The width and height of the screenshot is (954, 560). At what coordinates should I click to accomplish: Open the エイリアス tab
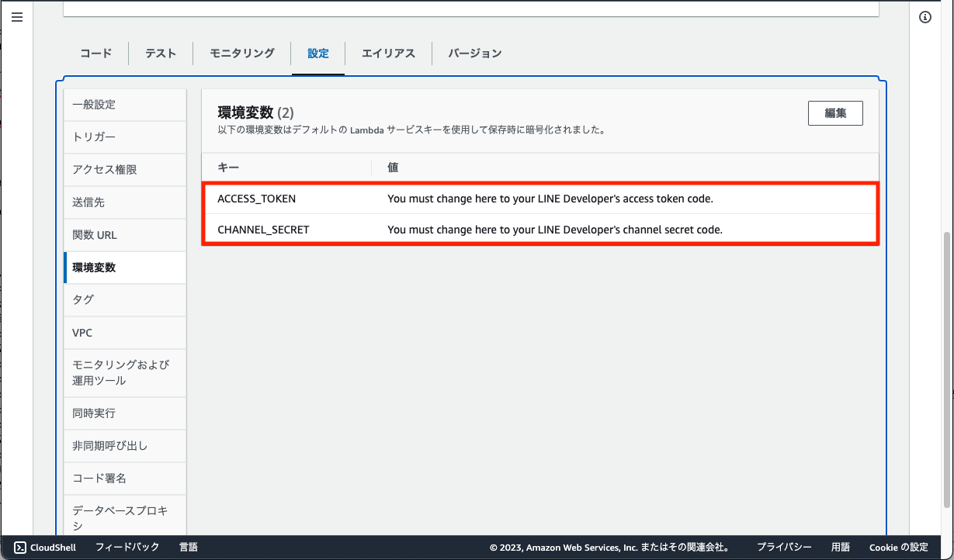tap(387, 53)
